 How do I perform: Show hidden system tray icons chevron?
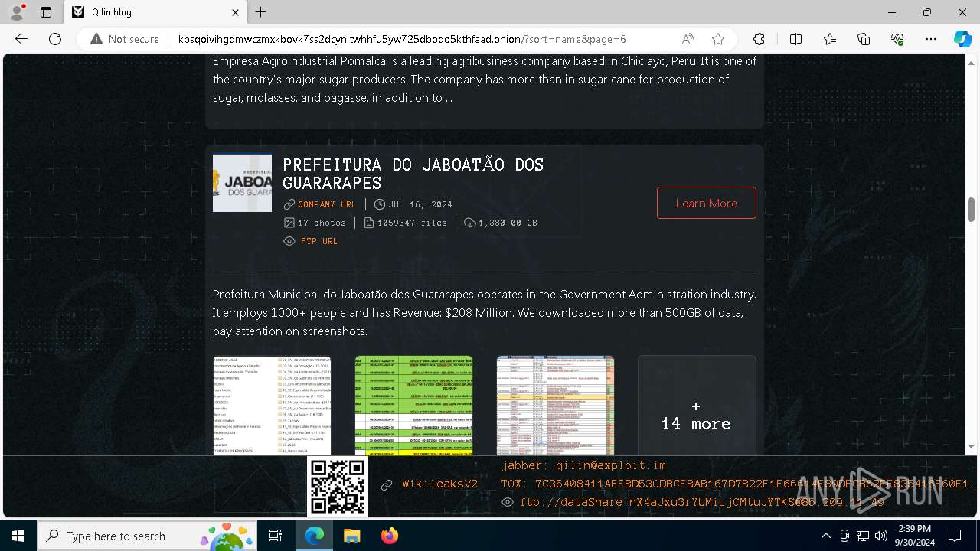(x=825, y=536)
